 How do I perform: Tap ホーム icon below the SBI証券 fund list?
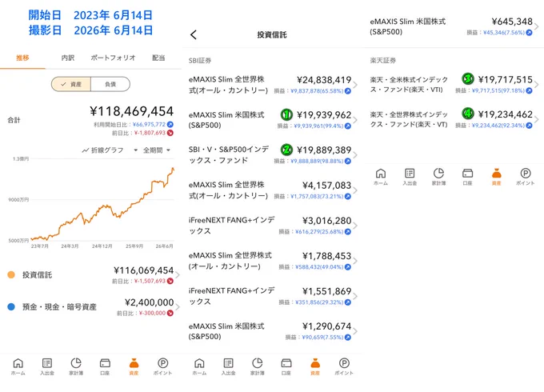(199, 363)
